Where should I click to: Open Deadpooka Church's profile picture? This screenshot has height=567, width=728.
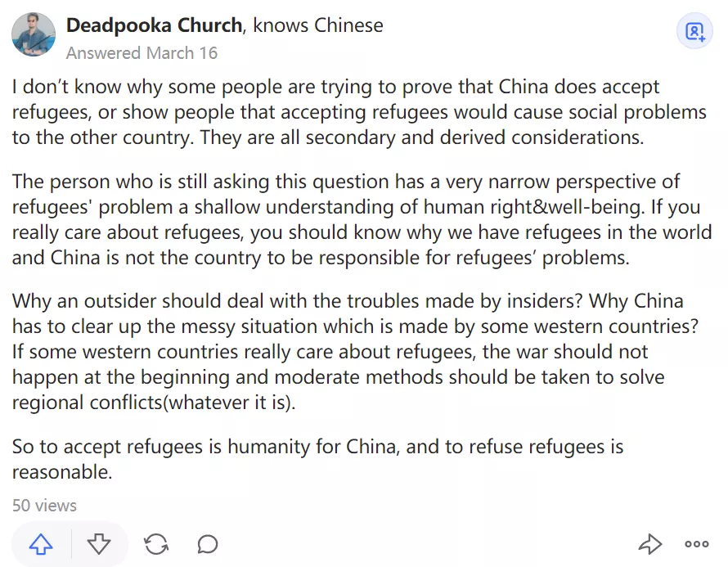coord(34,34)
